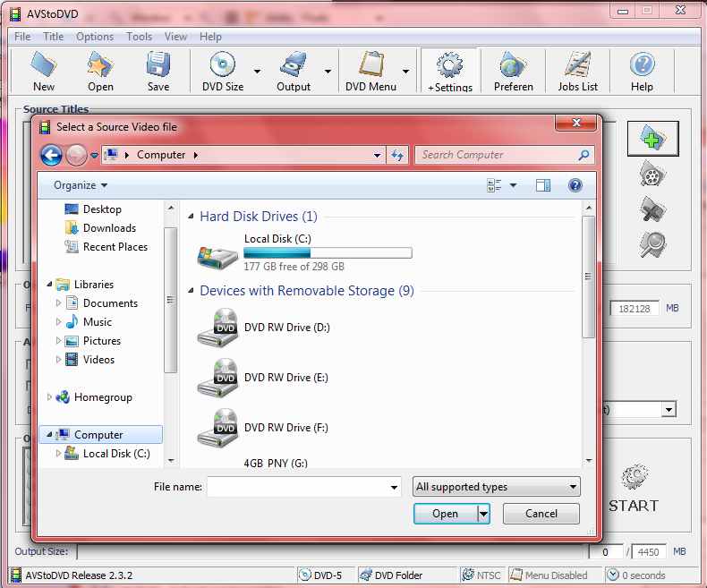Click the refresh icon beside address bar
This screenshot has height=588, width=707.
pyautogui.click(x=397, y=155)
